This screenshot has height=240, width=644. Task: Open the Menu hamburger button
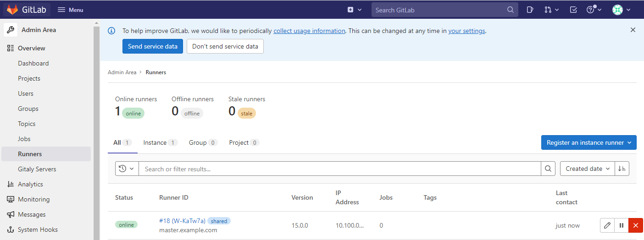click(70, 10)
